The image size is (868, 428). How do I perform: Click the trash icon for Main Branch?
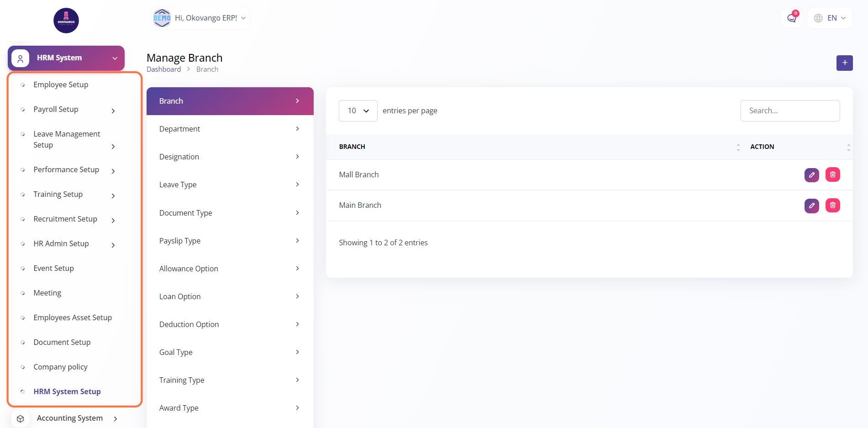(x=832, y=206)
